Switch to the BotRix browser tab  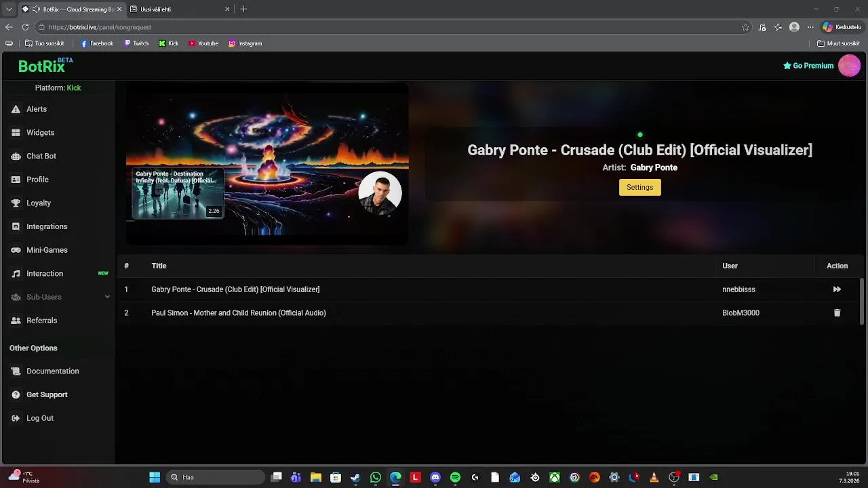point(71,9)
